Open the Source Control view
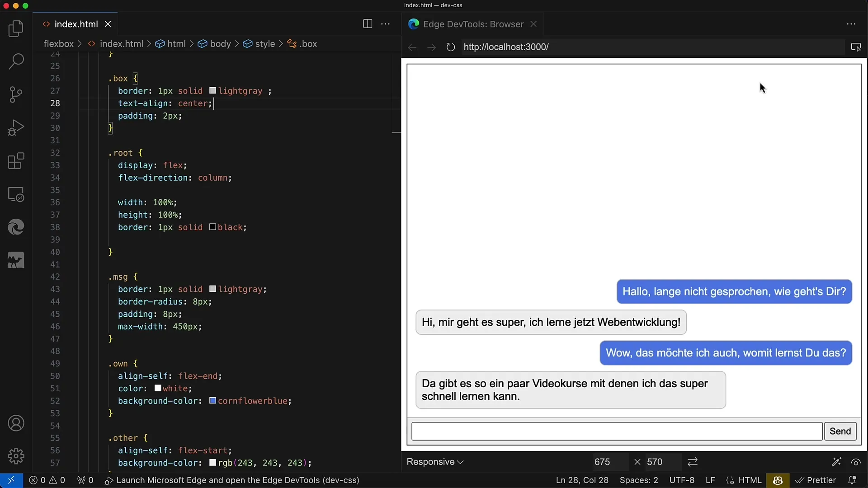The height and width of the screenshot is (488, 868). (x=16, y=94)
